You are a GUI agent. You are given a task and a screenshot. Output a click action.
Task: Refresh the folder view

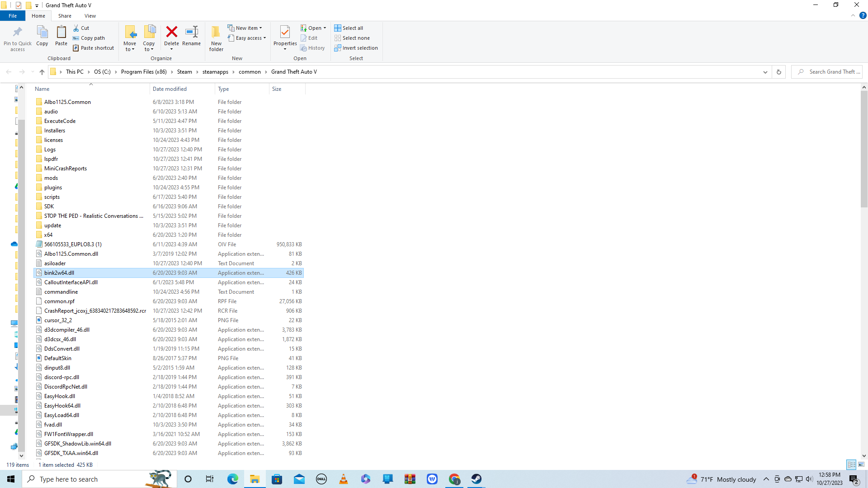point(778,72)
